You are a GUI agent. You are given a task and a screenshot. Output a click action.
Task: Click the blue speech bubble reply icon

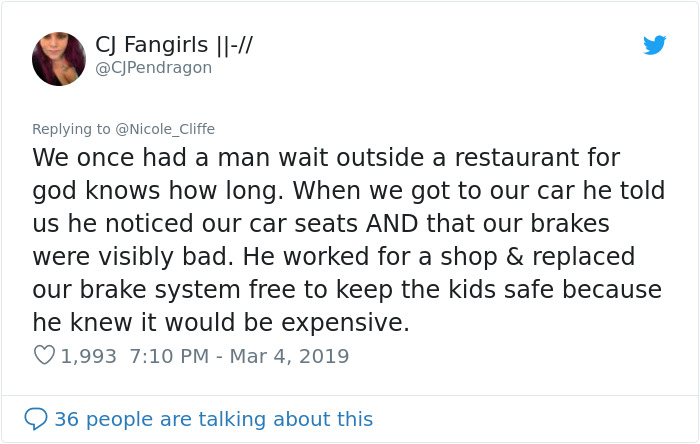pyautogui.click(x=36, y=418)
